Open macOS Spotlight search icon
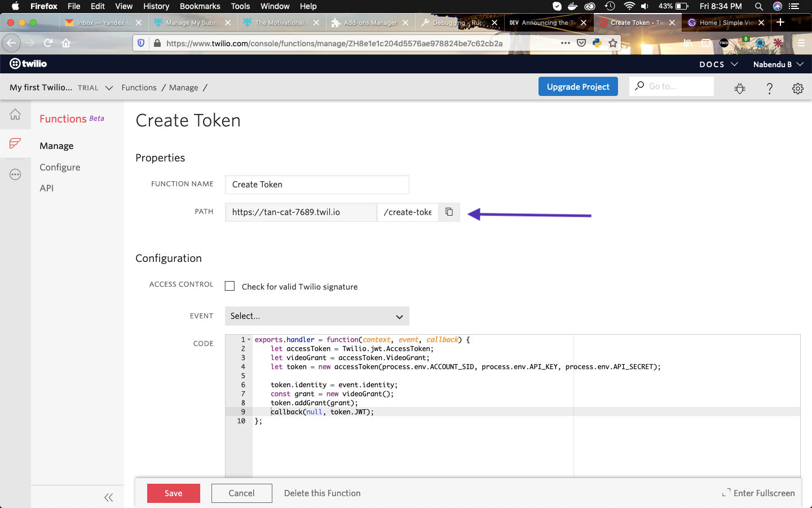 759,6
